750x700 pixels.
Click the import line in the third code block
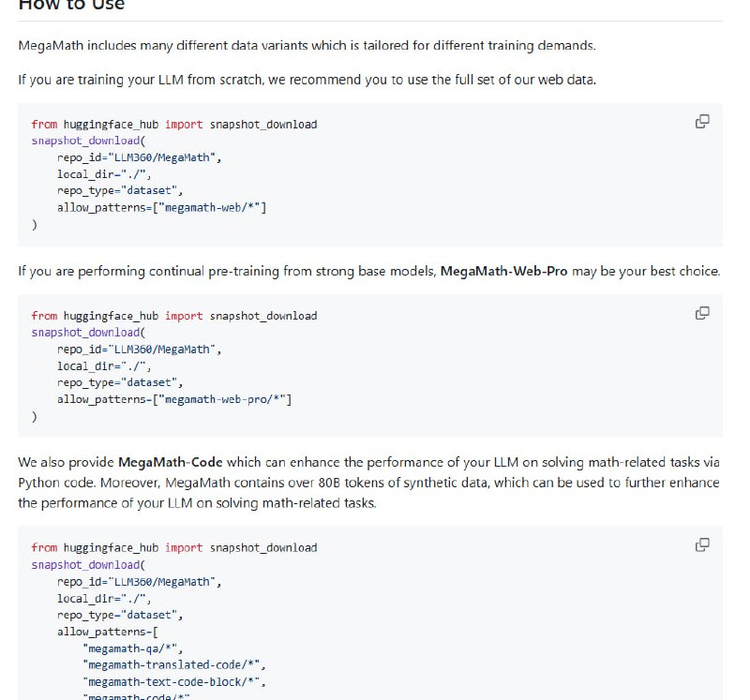(173, 547)
